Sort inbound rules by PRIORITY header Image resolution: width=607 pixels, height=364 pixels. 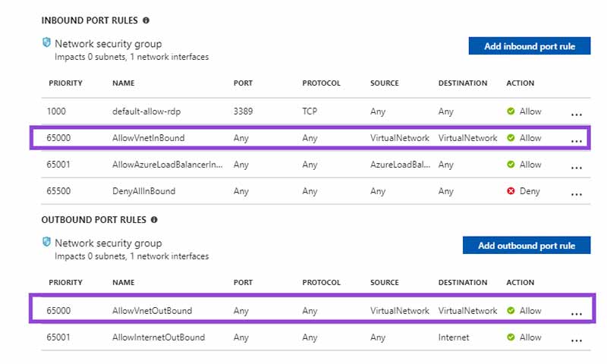(x=65, y=83)
